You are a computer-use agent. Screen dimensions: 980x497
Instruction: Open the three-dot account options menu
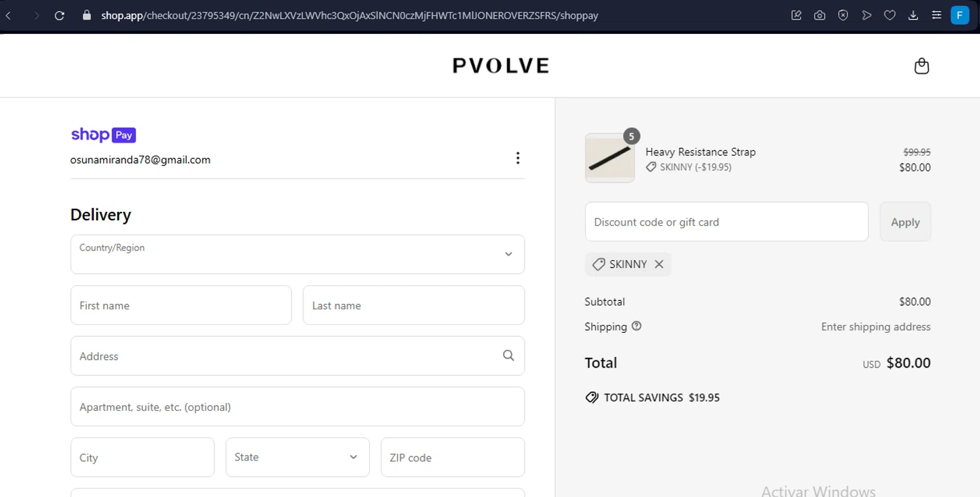pyautogui.click(x=517, y=158)
